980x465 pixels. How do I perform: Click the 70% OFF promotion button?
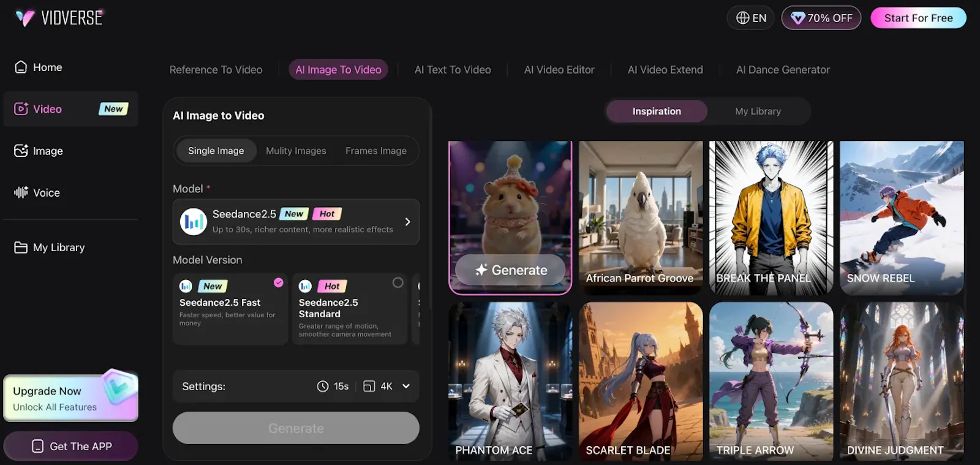pyautogui.click(x=821, y=18)
